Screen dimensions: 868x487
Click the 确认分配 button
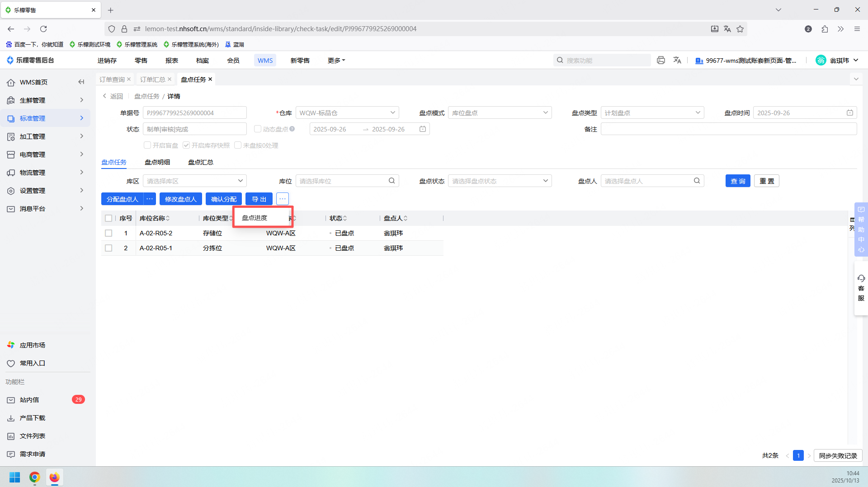pyautogui.click(x=224, y=199)
